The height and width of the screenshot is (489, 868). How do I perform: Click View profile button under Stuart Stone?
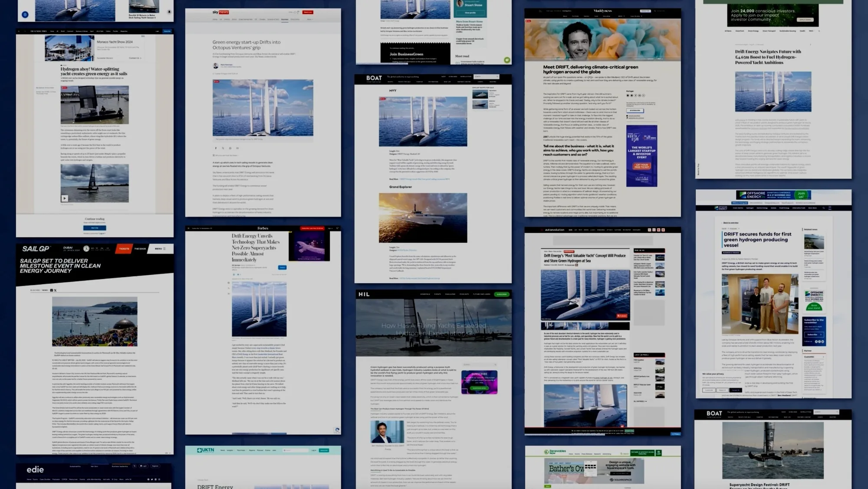470,13
